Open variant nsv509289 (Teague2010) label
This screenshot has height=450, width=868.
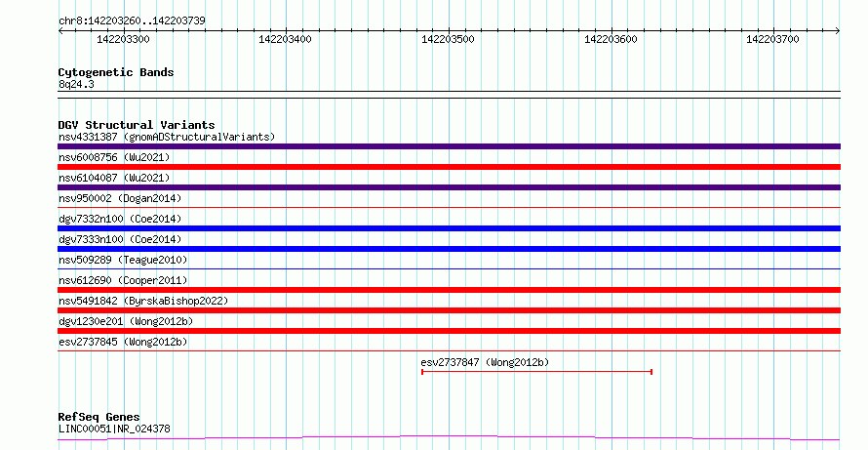click(123, 260)
